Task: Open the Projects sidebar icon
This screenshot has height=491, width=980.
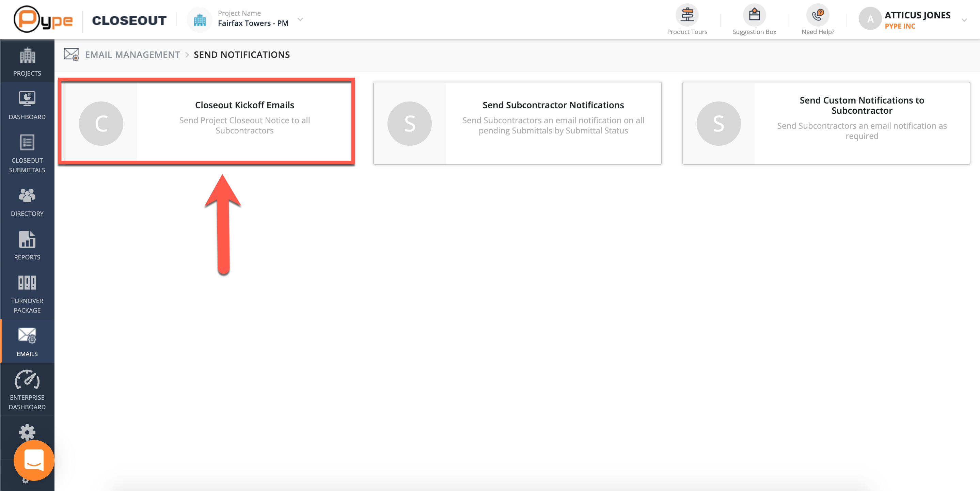Action: tap(27, 56)
